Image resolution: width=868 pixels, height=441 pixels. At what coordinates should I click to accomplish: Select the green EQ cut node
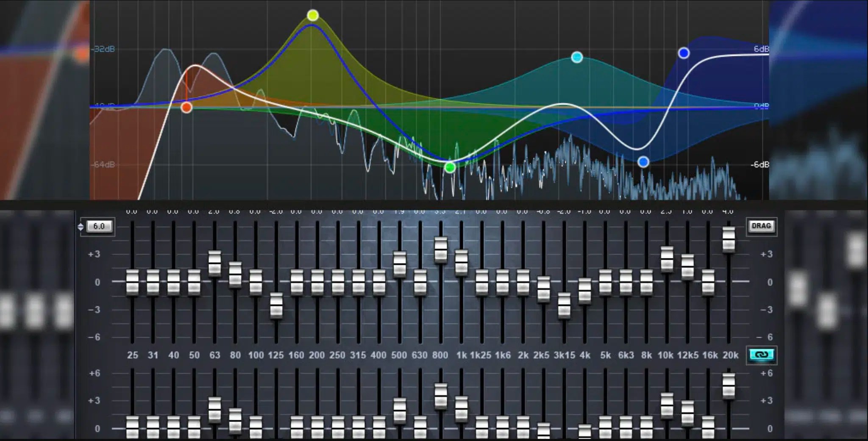[449, 167]
